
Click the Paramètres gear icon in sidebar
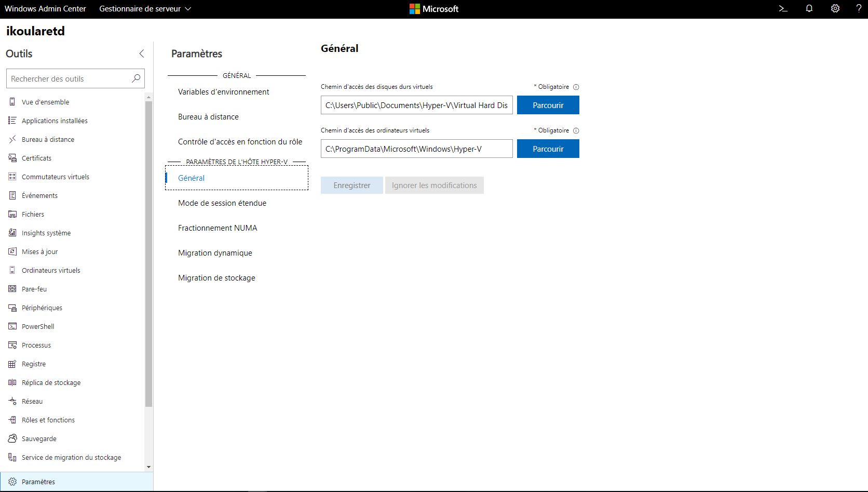pyautogui.click(x=12, y=482)
